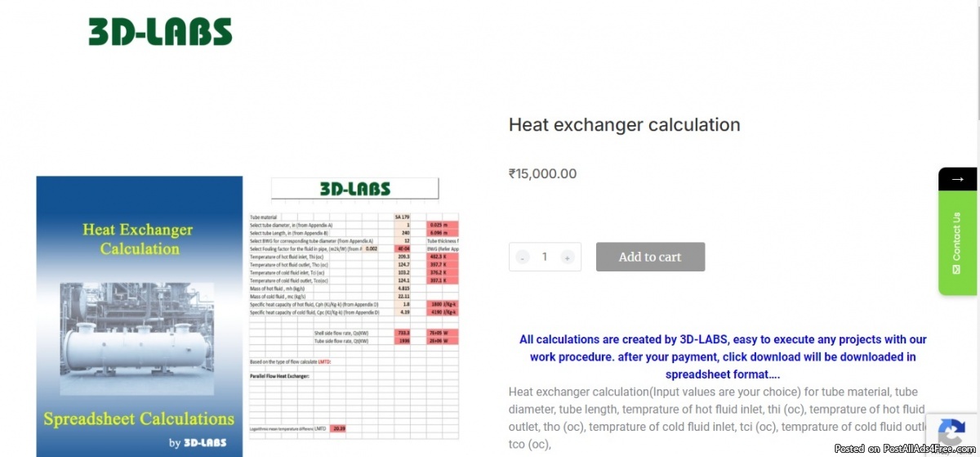Expand the black arrow side tab
This screenshot has width=980, height=457.
pos(958,179)
